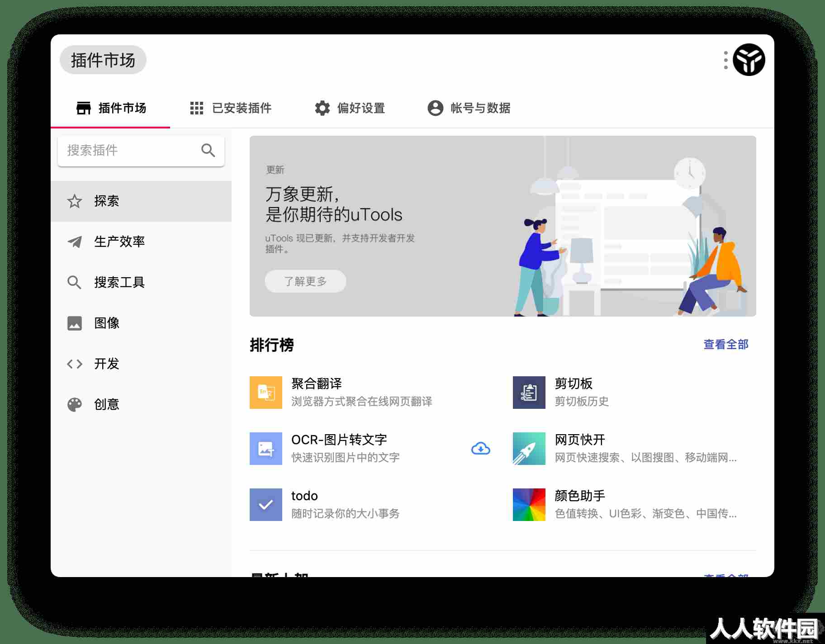Viewport: 825px width, 644px height.
Task: Click the 剪切板 clipboard plugin icon
Action: [x=529, y=393]
